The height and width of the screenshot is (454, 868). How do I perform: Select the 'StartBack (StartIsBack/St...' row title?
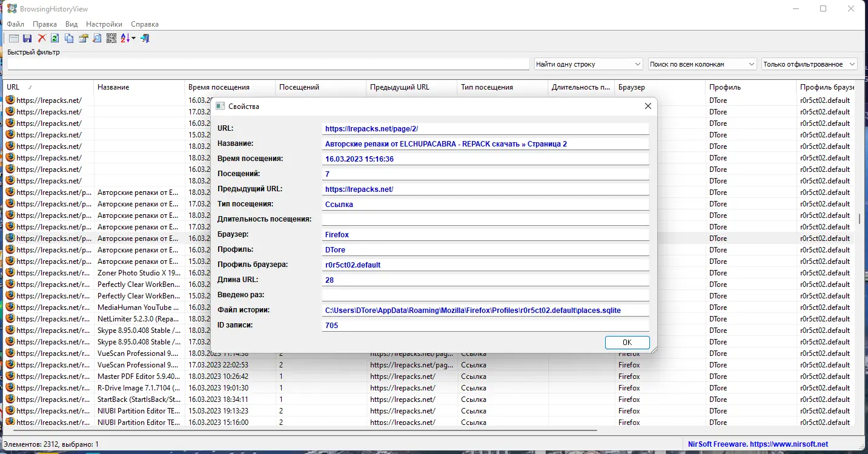pyautogui.click(x=139, y=400)
